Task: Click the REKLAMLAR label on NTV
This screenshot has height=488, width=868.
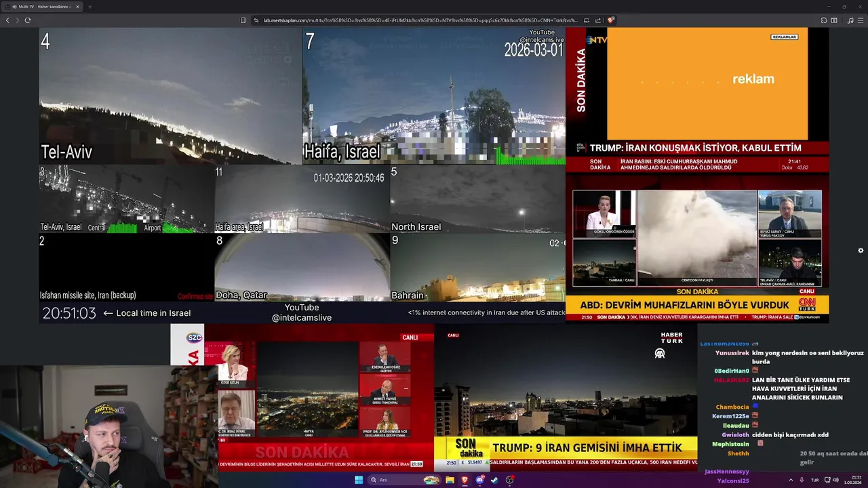Action: (x=784, y=37)
